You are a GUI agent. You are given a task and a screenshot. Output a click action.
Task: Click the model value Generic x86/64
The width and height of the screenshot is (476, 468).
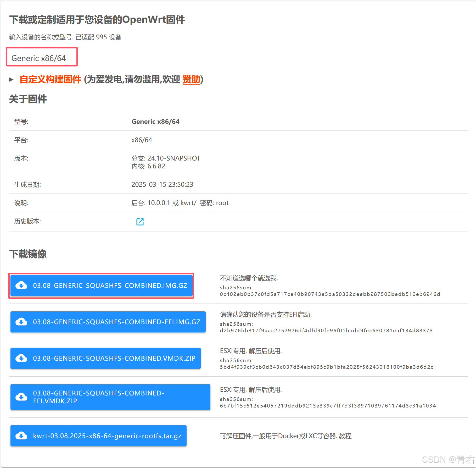tap(155, 122)
